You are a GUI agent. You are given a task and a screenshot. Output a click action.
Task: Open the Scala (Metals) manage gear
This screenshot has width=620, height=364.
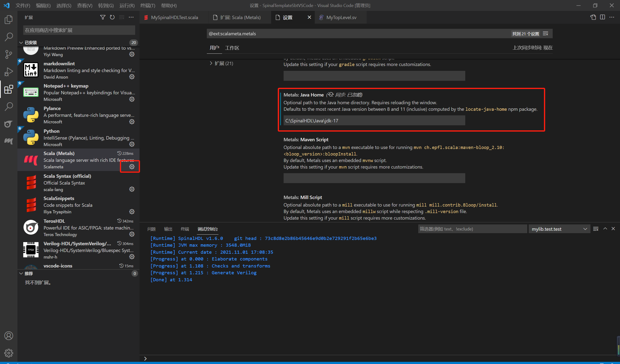coord(132,167)
